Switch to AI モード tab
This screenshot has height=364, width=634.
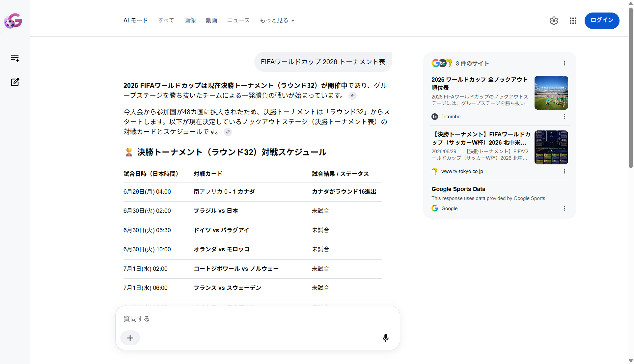coord(135,20)
